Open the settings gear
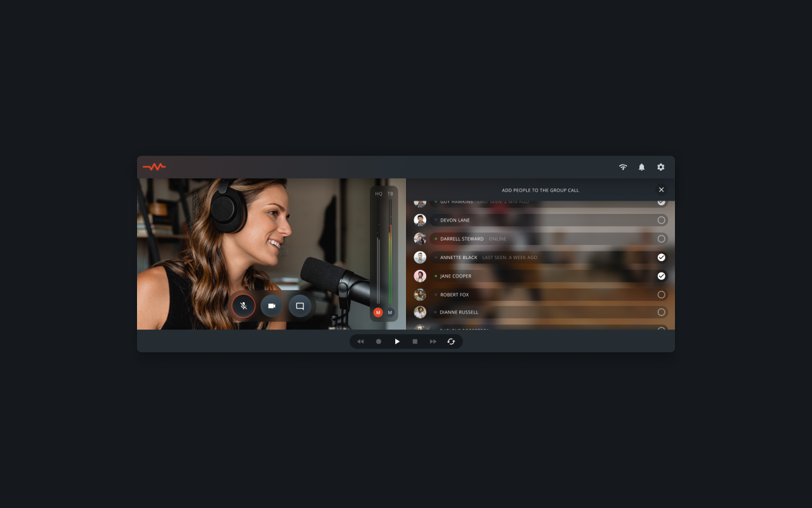Image resolution: width=812 pixels, height=508 pixels. point(660,167)
